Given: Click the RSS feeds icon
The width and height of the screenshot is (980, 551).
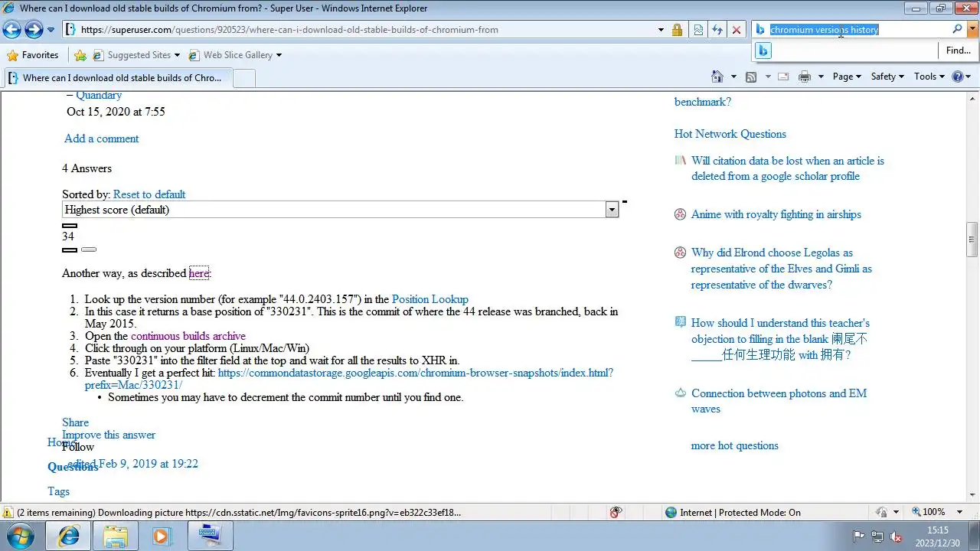Looking at the screenshot, I should click(751, 77).
